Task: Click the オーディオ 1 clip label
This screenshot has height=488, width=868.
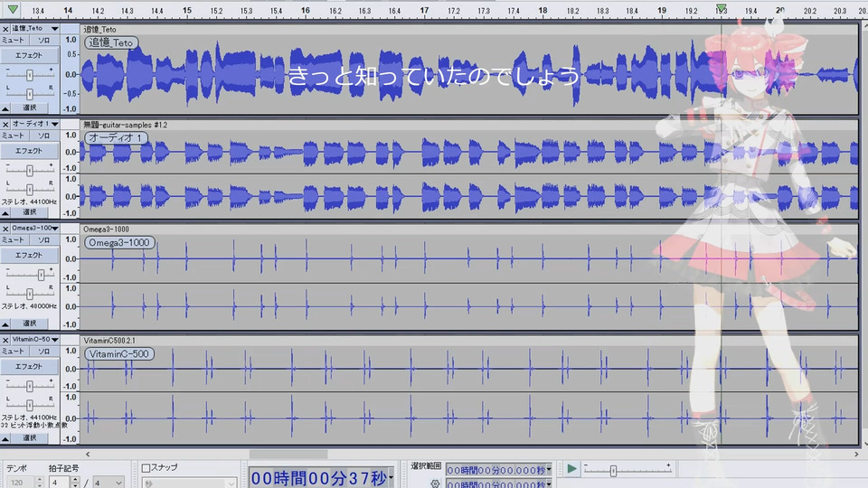Action: (116, 137)
